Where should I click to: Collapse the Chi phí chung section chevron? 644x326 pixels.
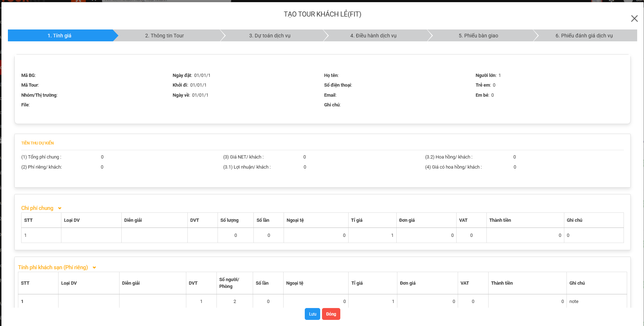60,208
